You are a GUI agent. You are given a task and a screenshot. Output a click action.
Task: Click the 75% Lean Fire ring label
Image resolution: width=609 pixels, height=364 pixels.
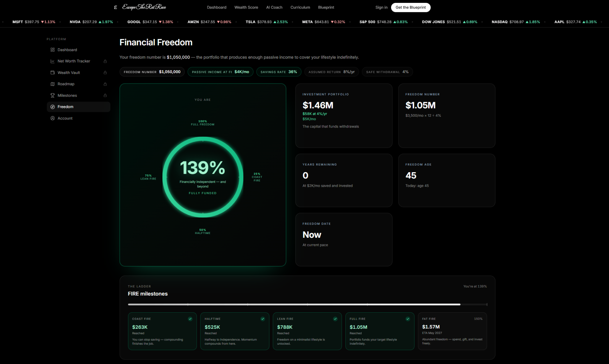click(148, 177)
